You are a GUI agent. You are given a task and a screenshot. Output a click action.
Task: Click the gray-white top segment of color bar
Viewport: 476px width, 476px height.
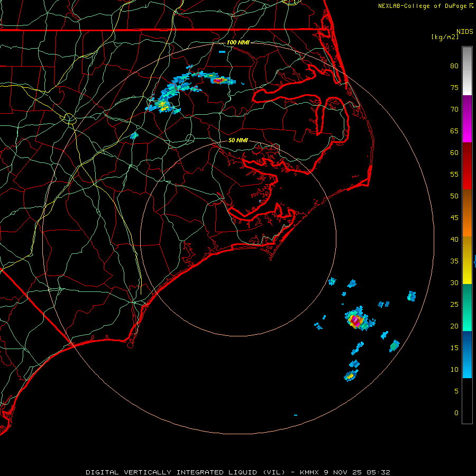[x=467, y=71]
